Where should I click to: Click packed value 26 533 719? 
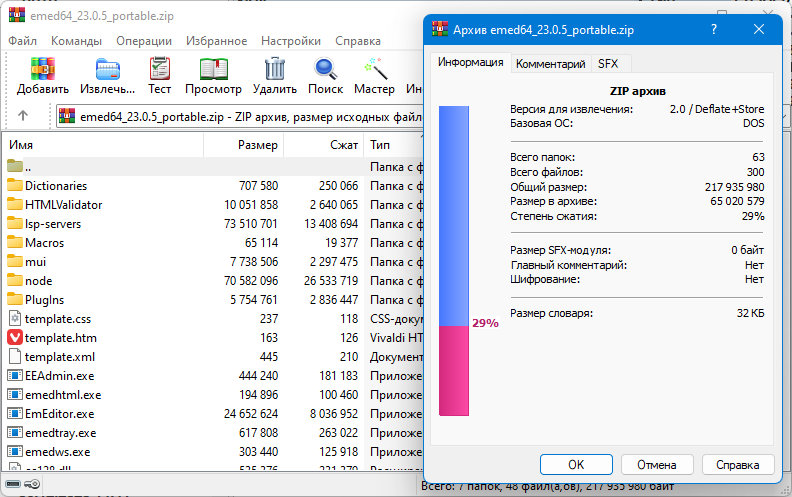click(331, 280)
